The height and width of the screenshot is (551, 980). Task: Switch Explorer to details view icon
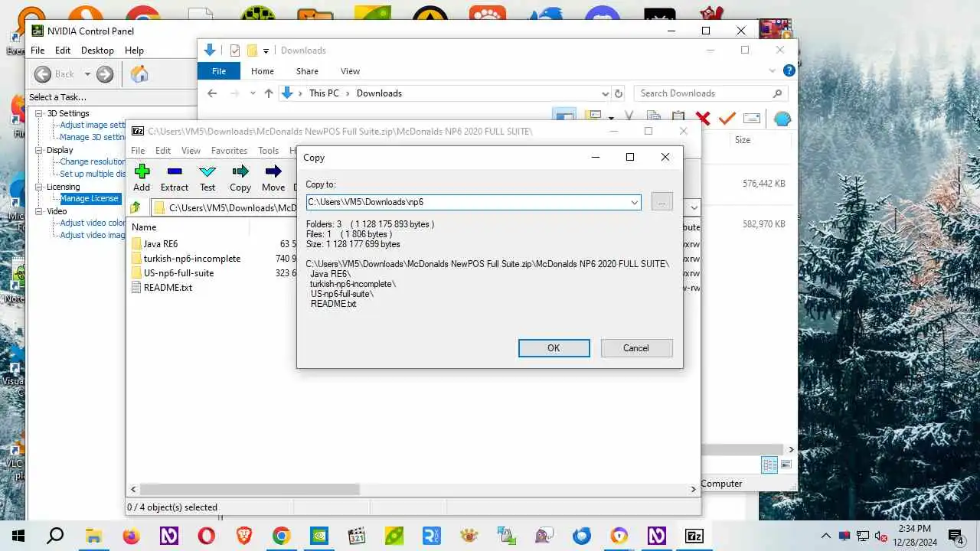(x=769, y=465)
